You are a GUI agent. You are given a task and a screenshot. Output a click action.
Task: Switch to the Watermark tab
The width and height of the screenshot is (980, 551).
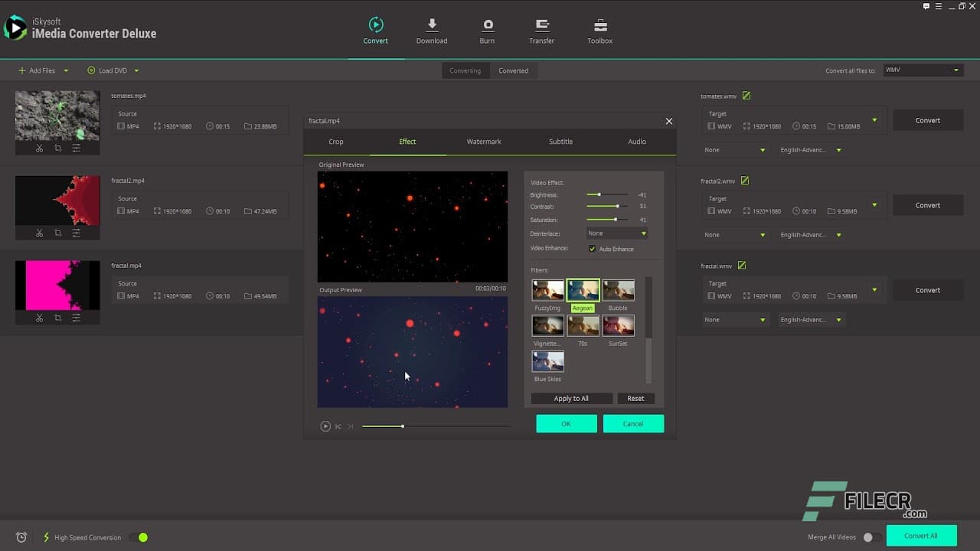point(484,142)
